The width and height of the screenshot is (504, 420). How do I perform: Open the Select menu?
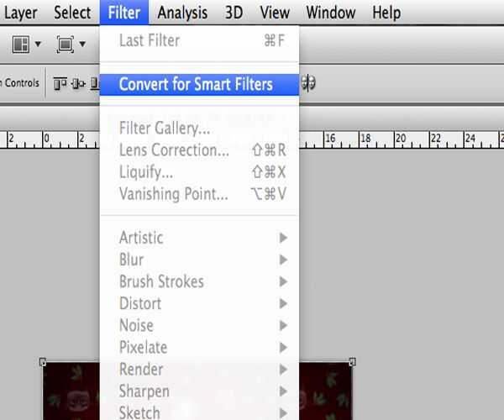[72, 13]
